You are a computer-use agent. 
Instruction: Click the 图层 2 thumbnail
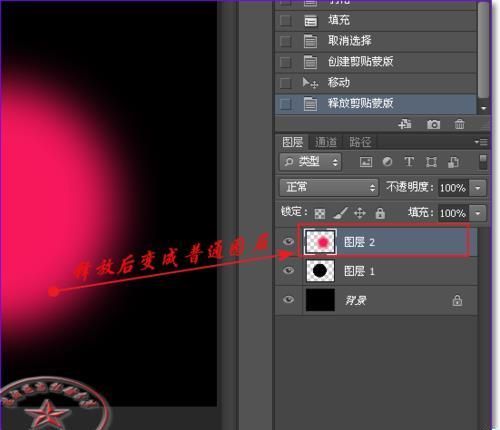pos(320,242)
